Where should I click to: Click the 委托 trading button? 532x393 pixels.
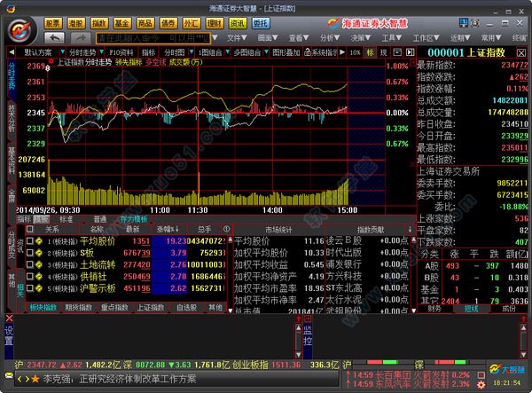[x=261, y=23]
